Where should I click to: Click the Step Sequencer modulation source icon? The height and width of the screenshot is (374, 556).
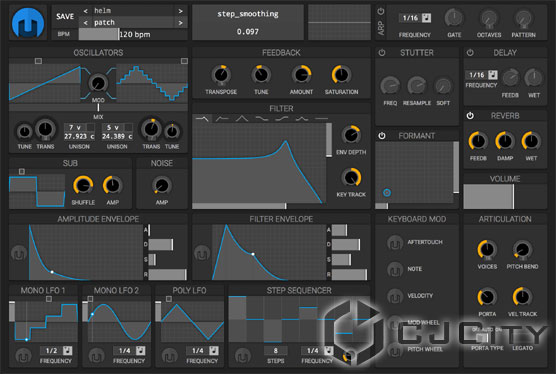[x=243, y=356]
